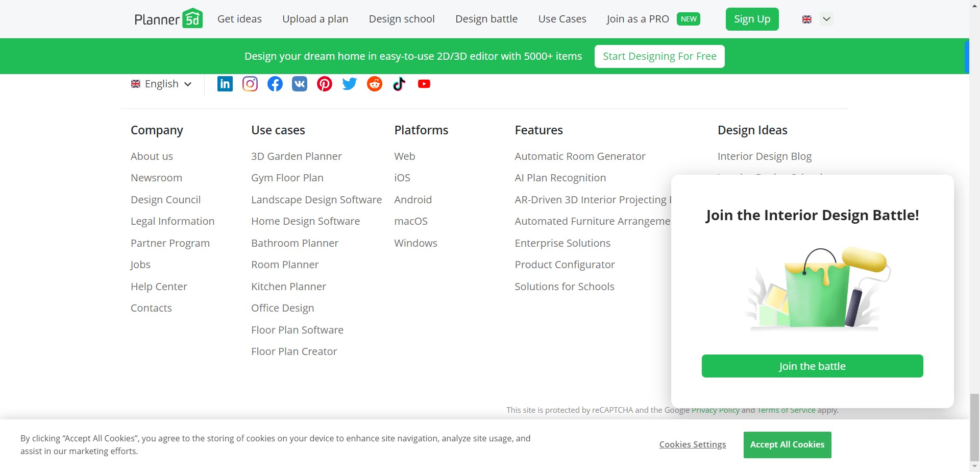Open the Get ideas menu

239,19
